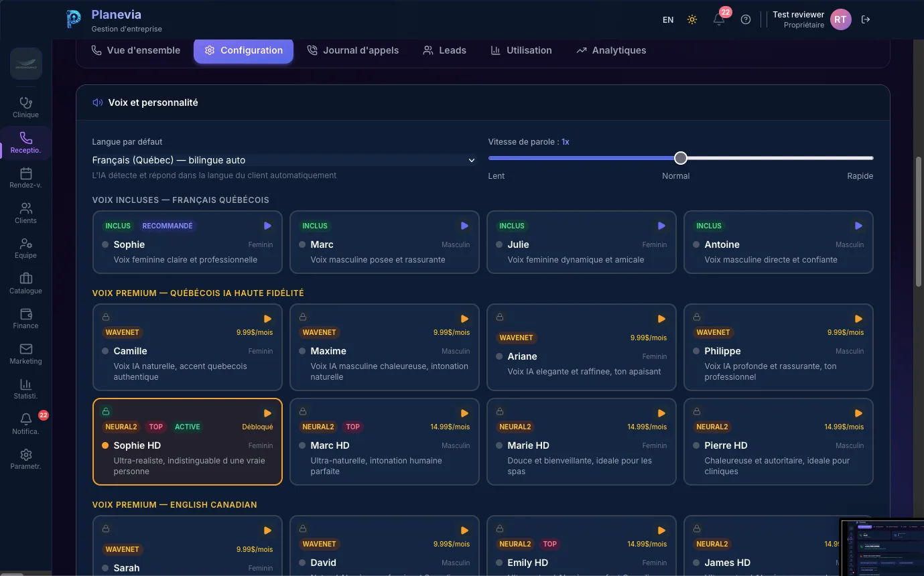924x576 pixels.
Task: Play the Ariane voice sample
Action: 662,319
